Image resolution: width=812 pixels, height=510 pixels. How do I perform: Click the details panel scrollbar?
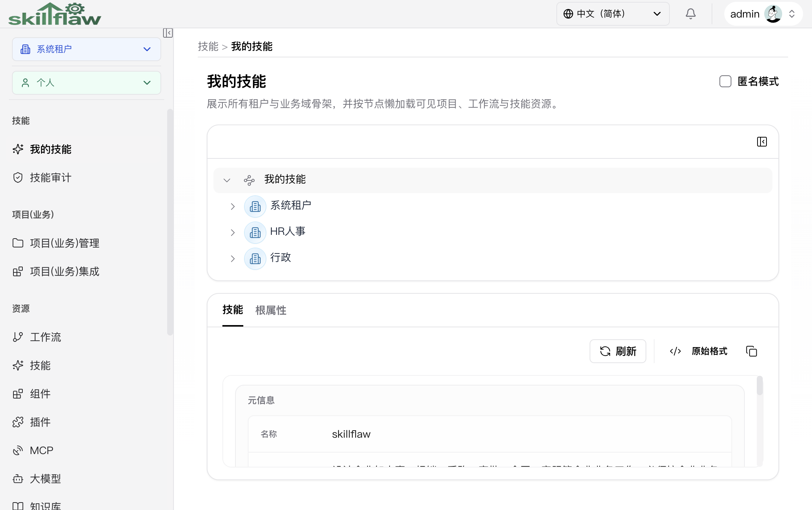pyautogui.click(x=760, y=385)
